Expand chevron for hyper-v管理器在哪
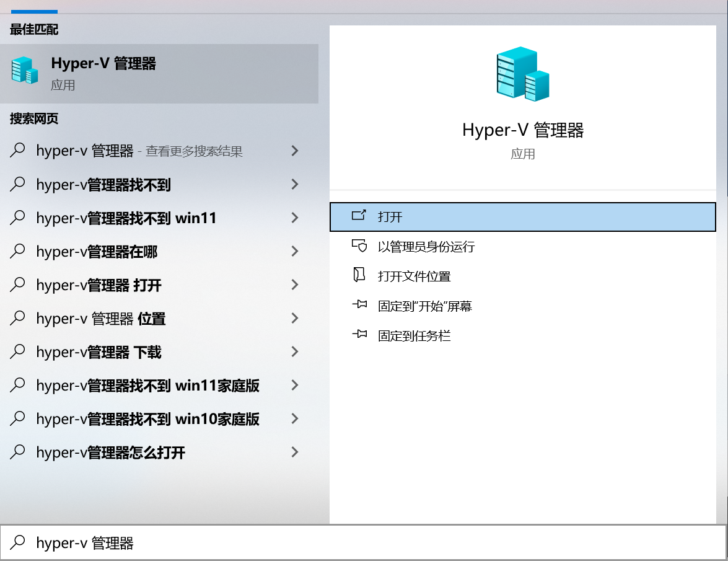Screen dimensions: 728x561 tap(294, 251)
